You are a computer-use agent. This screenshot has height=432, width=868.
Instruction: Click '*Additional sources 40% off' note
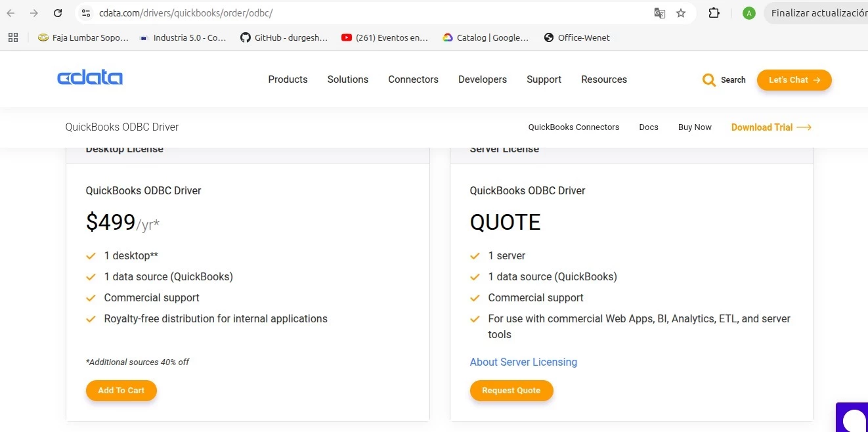[137, 362]
